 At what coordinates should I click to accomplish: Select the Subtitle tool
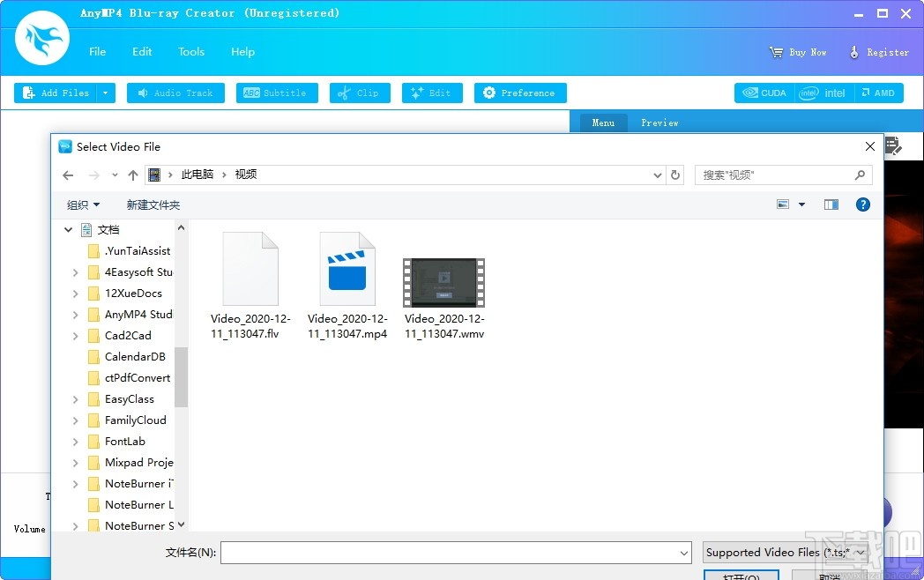click(x=277, y=93)
